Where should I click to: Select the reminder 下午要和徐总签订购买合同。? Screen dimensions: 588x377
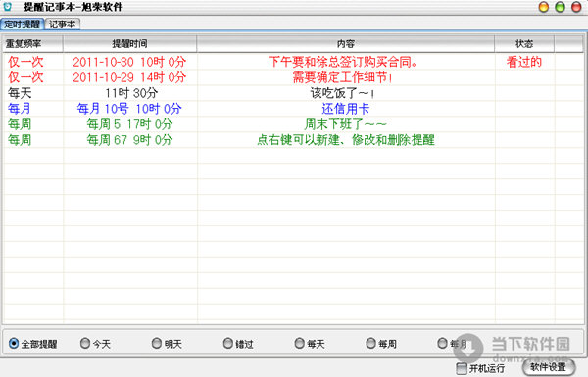tap(343, 62)
